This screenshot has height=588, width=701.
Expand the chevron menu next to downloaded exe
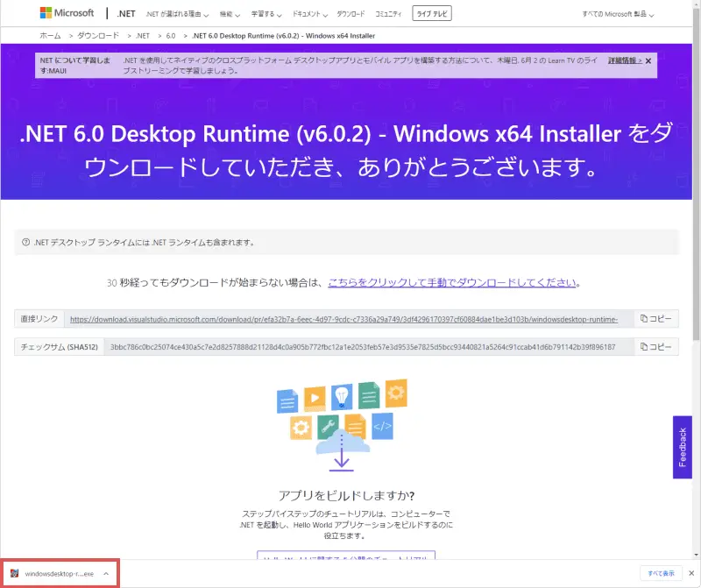coord(106,574)
